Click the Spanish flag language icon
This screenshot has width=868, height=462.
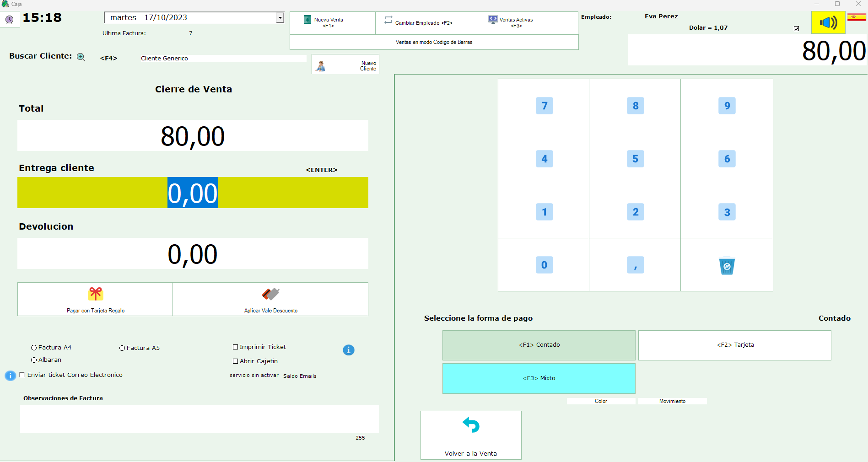[856, 17]
